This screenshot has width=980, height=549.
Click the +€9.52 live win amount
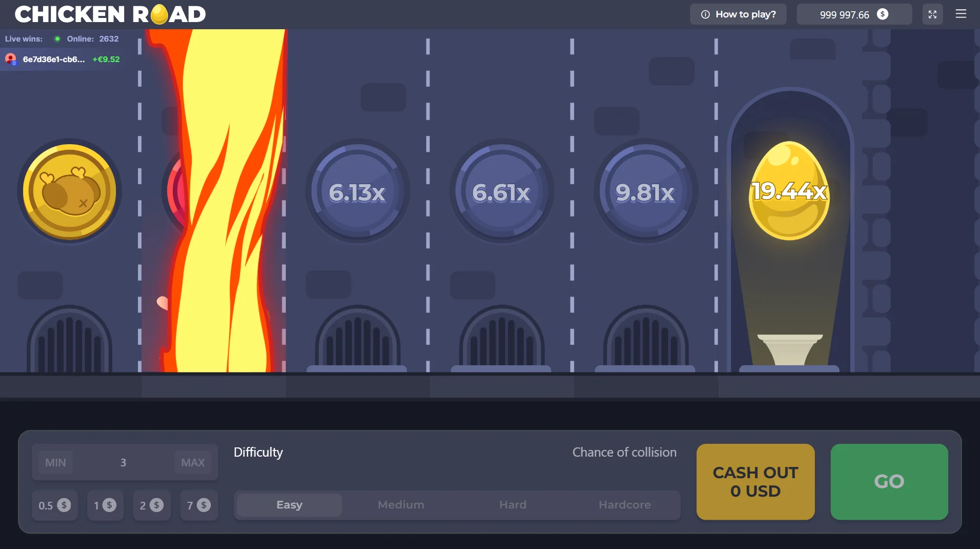(x=106, y=60)
